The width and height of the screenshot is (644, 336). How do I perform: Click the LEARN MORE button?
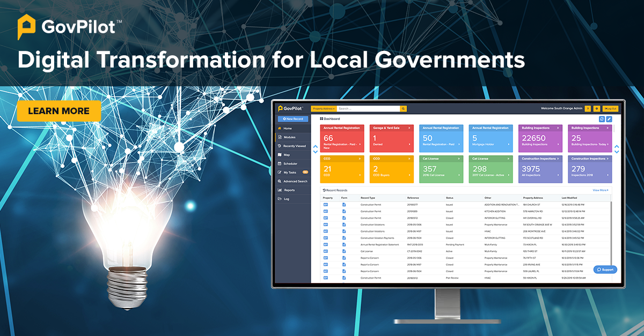pos(59,111)
